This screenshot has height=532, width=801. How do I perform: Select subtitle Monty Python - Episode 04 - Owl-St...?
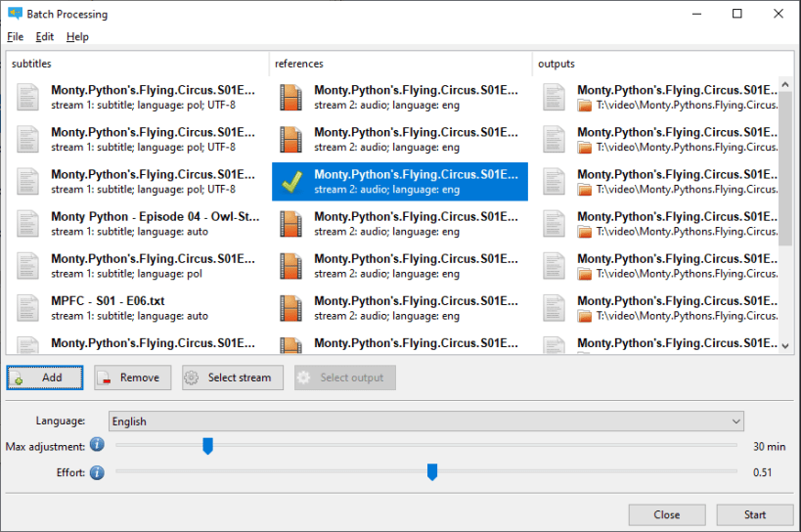(x=137, y=224)
